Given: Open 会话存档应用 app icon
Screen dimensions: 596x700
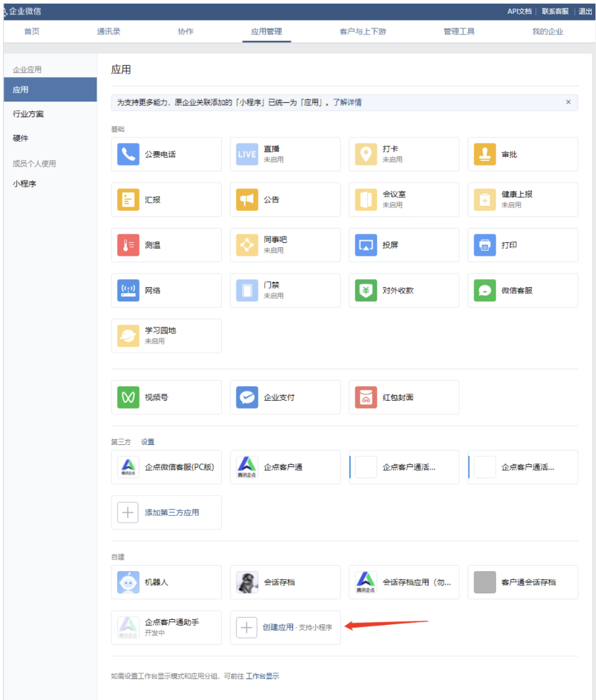Looking at the screenshot, I should [366, 582].
